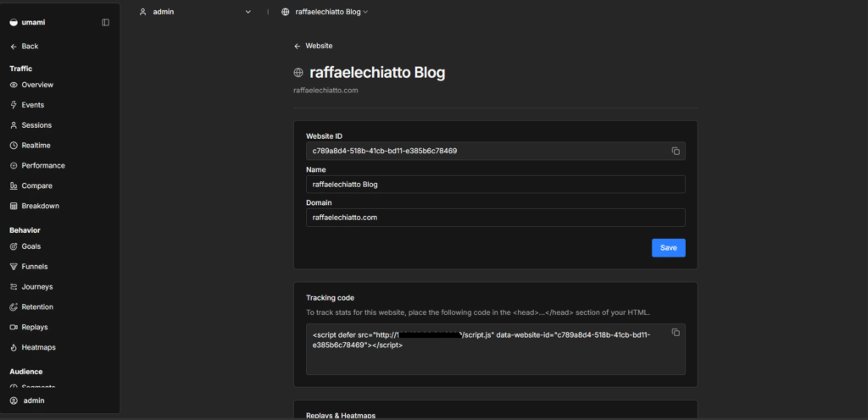Collapse the sidebar panel icon
This screenshot has width=868, height=420.
point(106,23)
